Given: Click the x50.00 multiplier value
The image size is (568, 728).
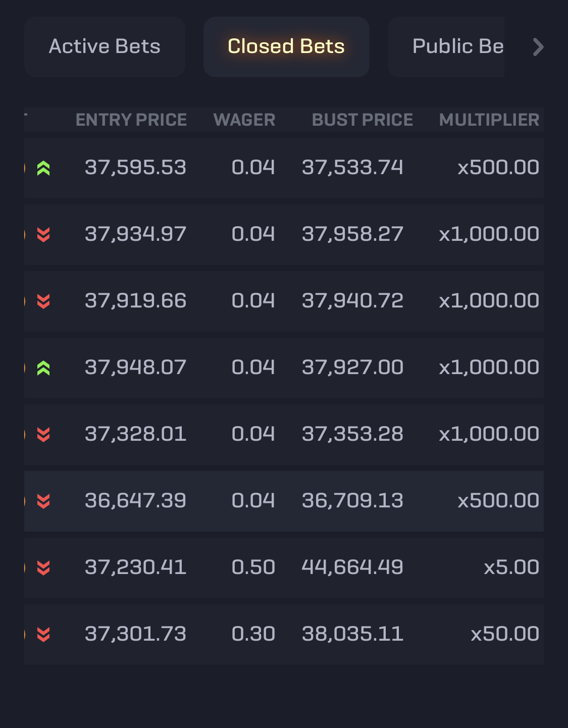Looking at the screenshot, I should click(505, 634).
